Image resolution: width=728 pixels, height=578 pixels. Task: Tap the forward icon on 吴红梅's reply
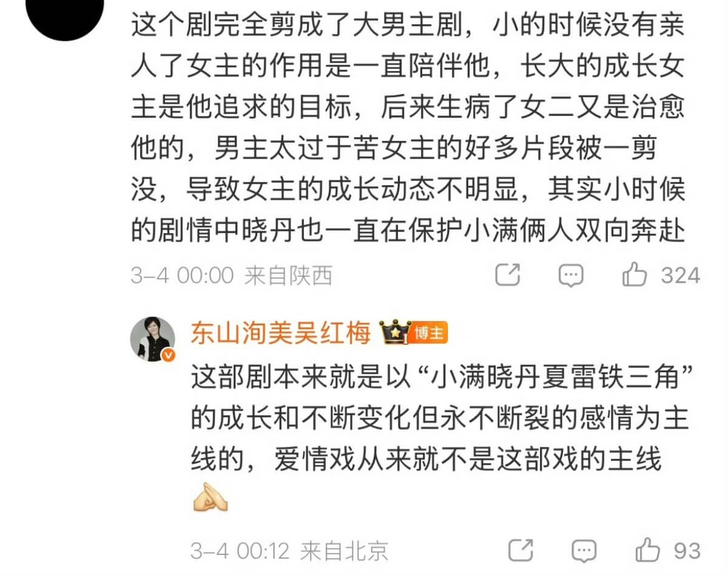click(x=521, y=551)
